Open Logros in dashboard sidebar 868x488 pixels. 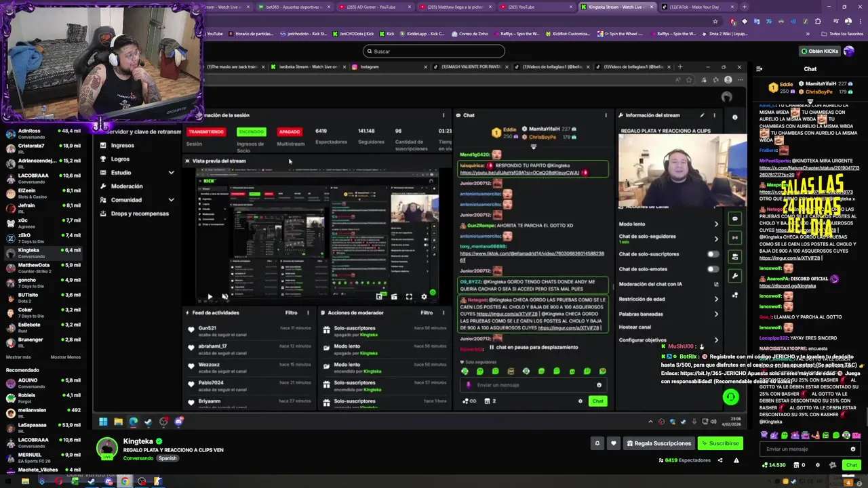120,159
